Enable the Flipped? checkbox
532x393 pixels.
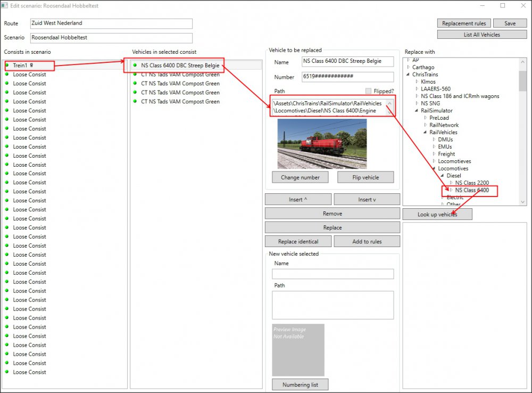pyautogui.click(x=369, y=91)
